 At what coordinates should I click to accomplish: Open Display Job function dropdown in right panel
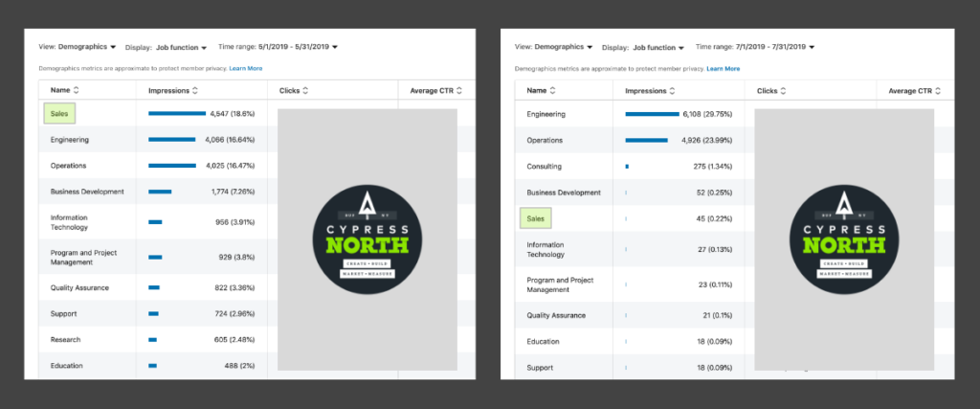642,48
